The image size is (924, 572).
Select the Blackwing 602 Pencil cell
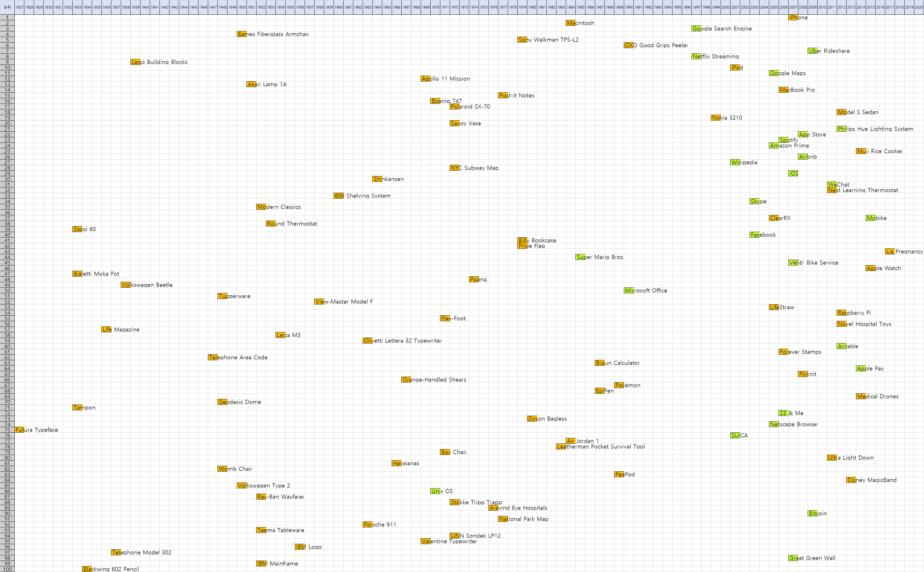[x=87, y=569]
